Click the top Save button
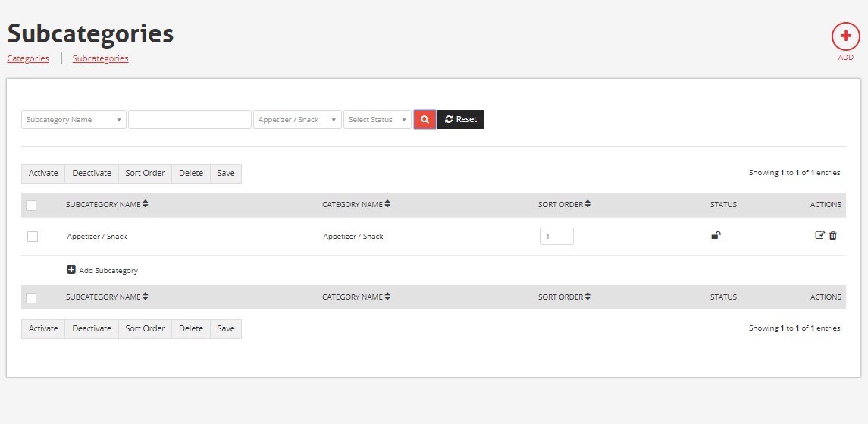The width and height of the screenshot is (868, 424). pos(226,173)
